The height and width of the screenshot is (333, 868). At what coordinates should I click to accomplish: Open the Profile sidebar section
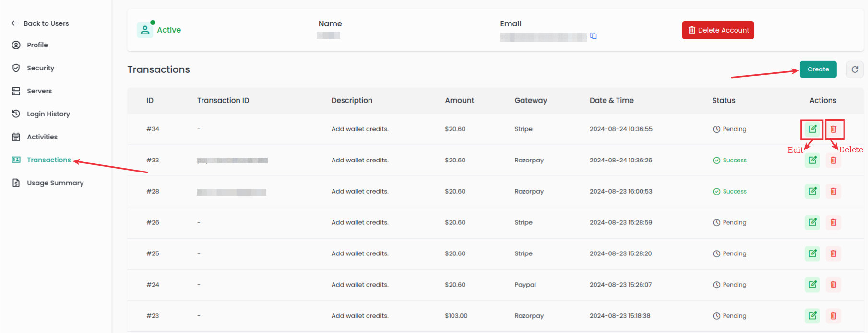tap(37, 45)
